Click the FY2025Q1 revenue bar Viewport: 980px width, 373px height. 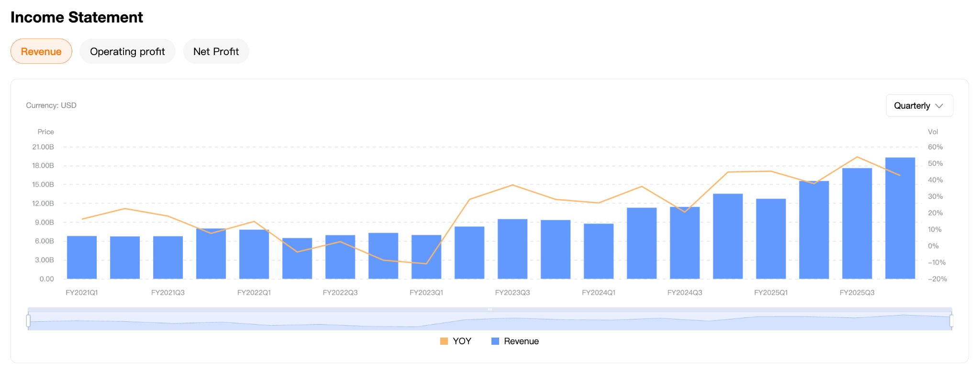(771, 239)
